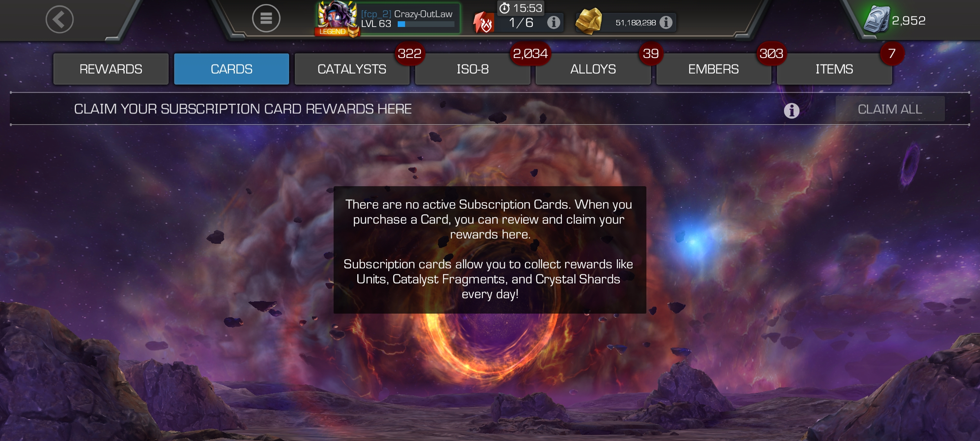Switch to the Alloys tab

tap(593, 69)
